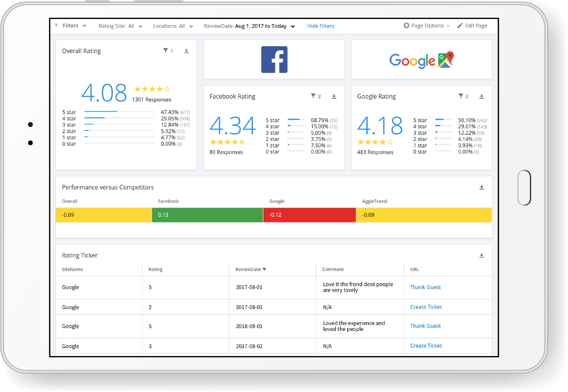Select the yellow Overall -0.09 cell
Image resolution: width=568 pixels, height=392 pixels.
104,215
